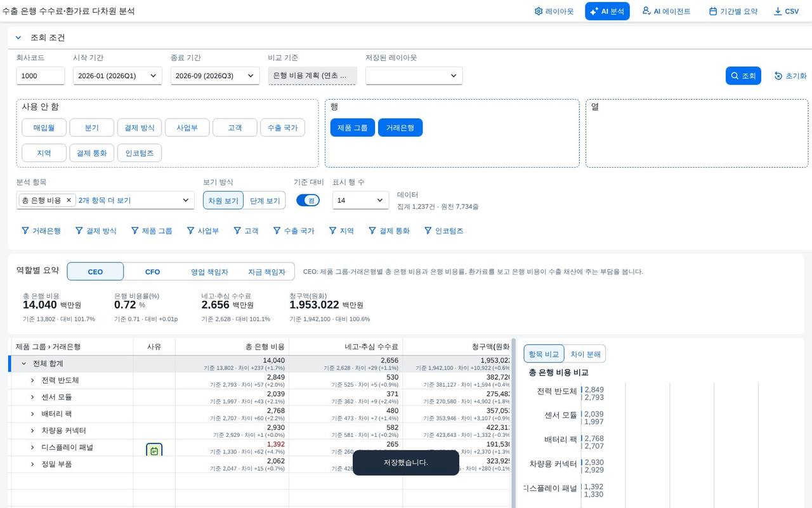This screenshot has width=812, height=508.
Task: Toggle the 기준 대비 switch
Action: tap(308, 200)
